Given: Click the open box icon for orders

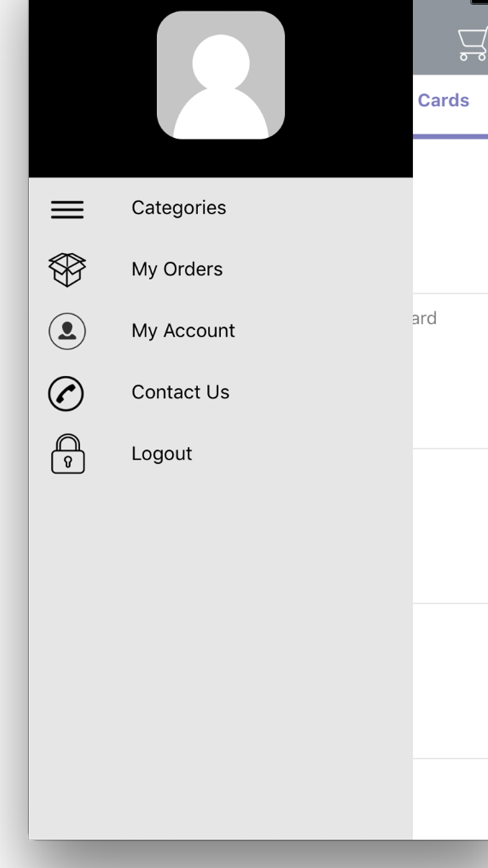Looking at the screenshot, I should 67,269.
